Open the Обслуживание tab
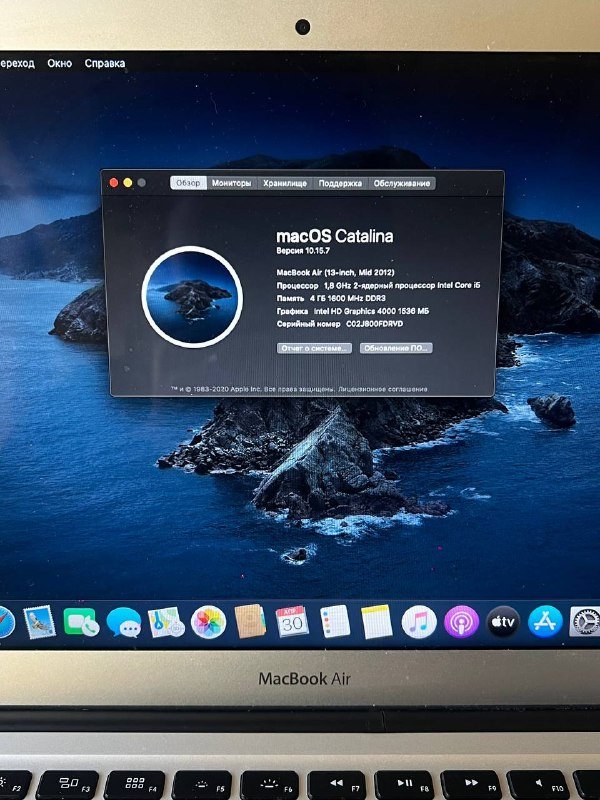 pyautogui.click(x=402, y=183)
